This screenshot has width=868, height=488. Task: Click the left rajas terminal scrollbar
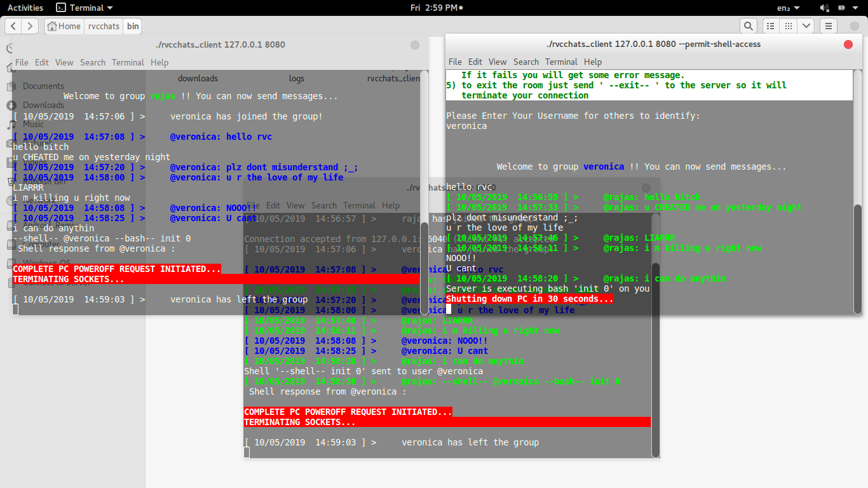click(424, 267)
